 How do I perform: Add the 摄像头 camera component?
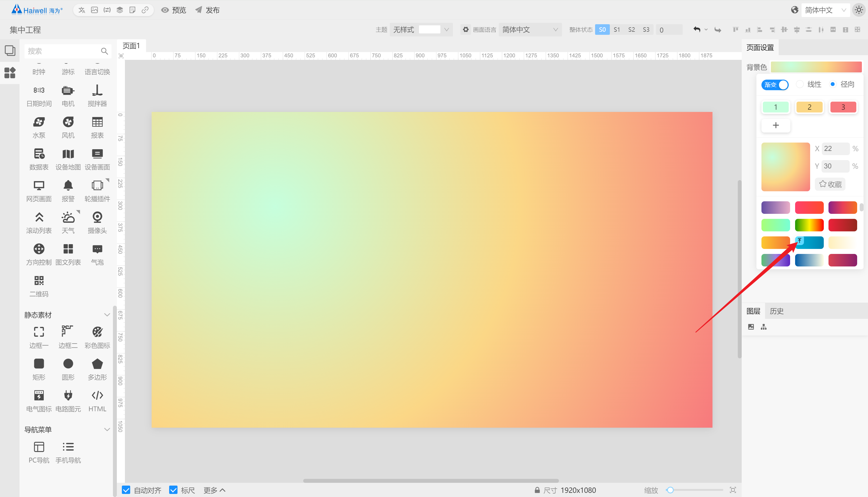[x=97, y=223]
